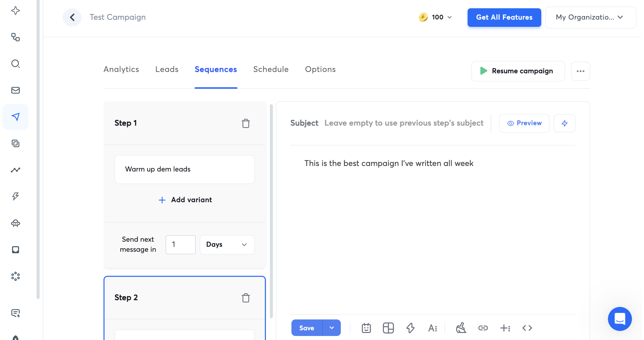Open the Leads tab
The height and width of the screenshot is (340, 644).
click(x=167, y=69)
